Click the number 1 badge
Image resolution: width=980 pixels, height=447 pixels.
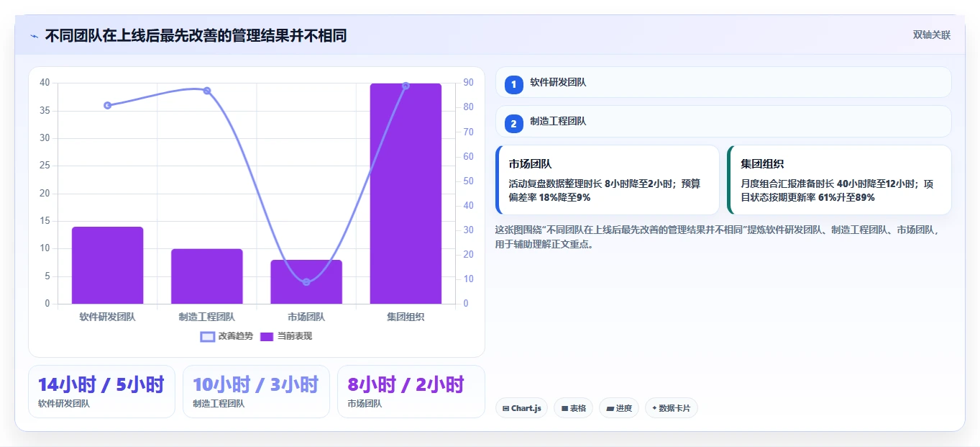pyautogui.click(x=513, y=84)
